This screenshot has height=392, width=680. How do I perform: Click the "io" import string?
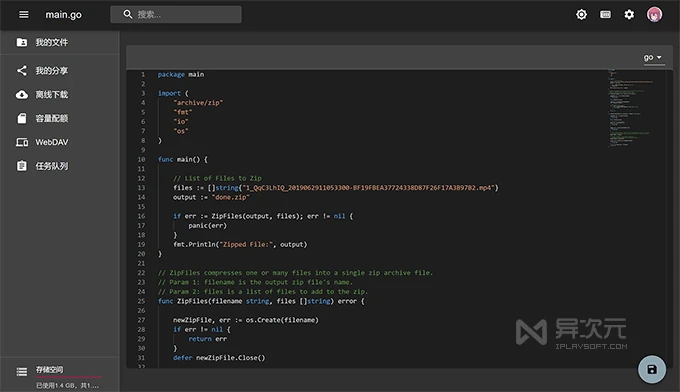181,121
